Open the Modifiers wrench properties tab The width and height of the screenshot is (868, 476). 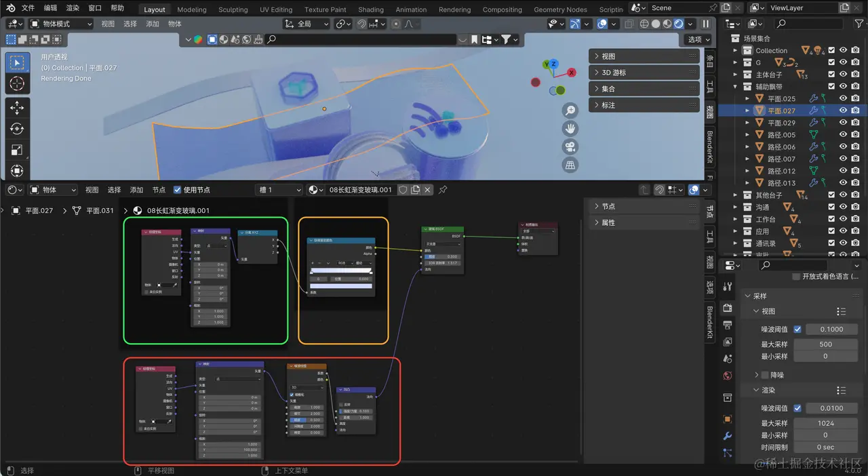tap(728, 436)
